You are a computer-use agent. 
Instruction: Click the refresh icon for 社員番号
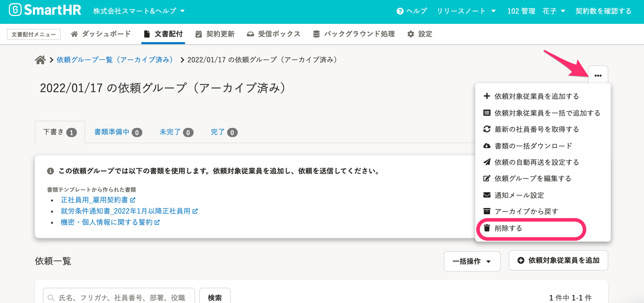487,129
